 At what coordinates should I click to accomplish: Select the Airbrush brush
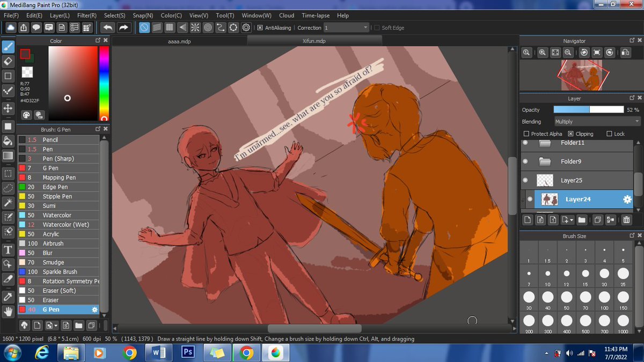(58, 243)
